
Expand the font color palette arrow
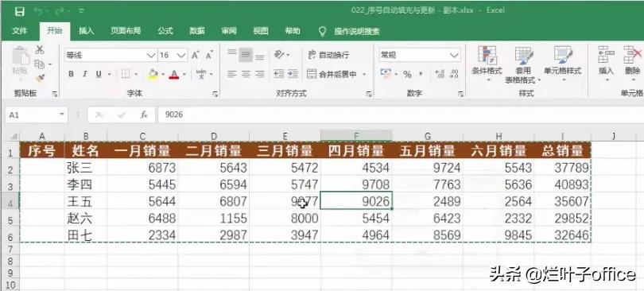click(x=184, y=75)
